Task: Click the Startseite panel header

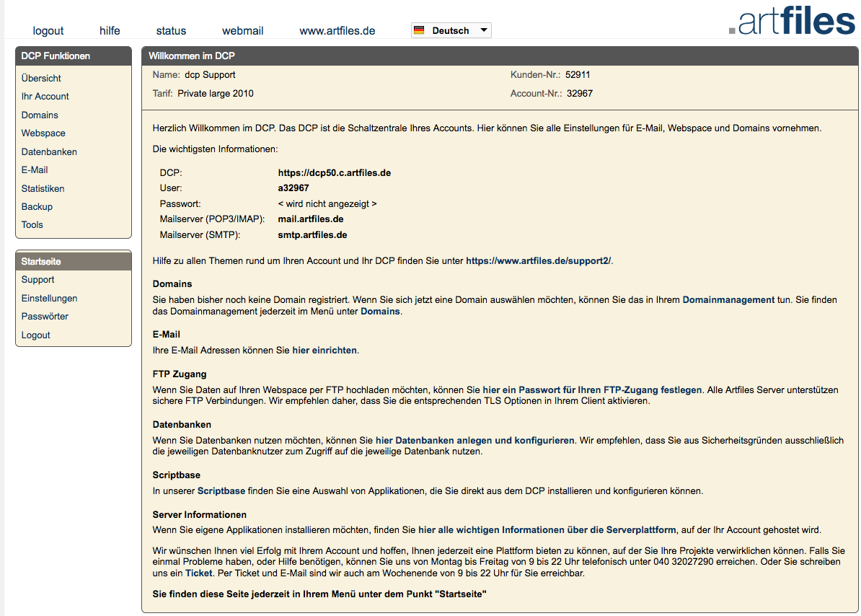Action: (74, 261)
